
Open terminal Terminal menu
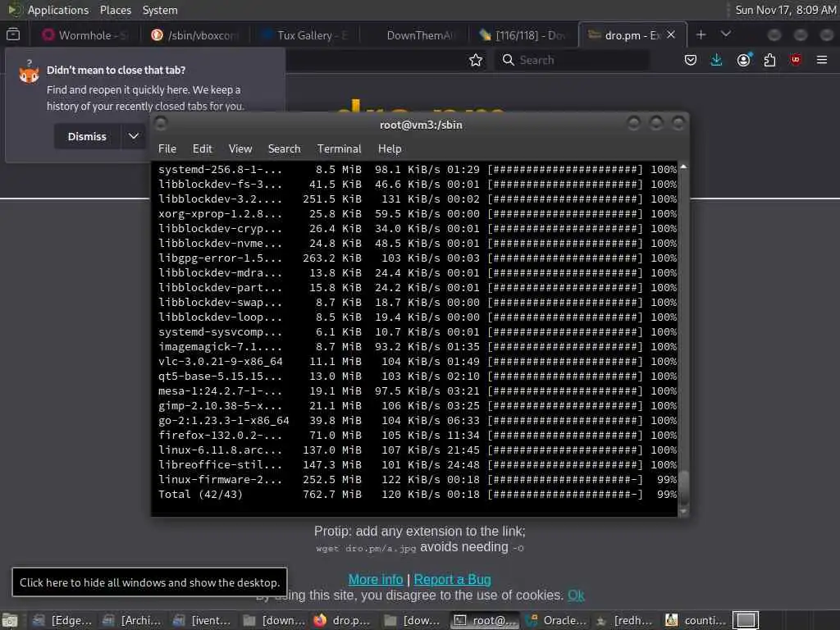click(339, 149)
